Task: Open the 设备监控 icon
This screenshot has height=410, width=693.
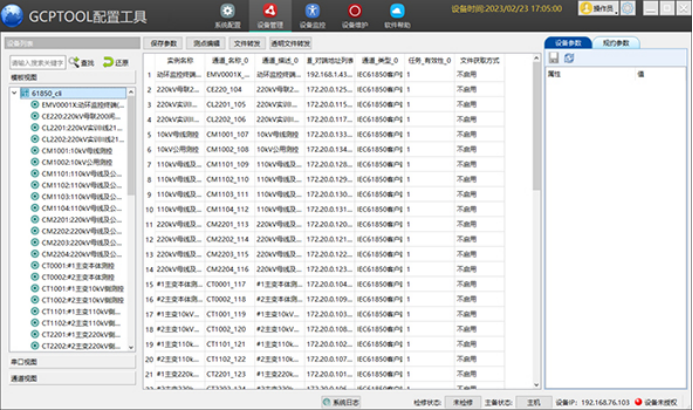Action: click(312, 14)
